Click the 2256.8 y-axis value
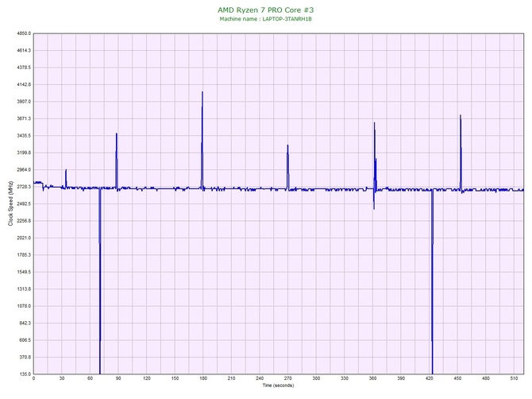The height and width of the screenshot is (399, 532). pyautogui.click(x=24, y=221)
